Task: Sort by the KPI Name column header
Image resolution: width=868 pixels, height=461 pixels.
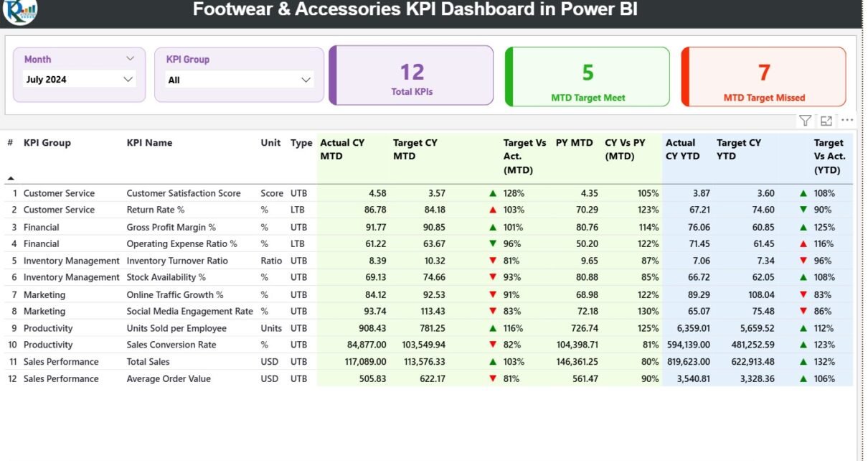Action: [149, 143]
